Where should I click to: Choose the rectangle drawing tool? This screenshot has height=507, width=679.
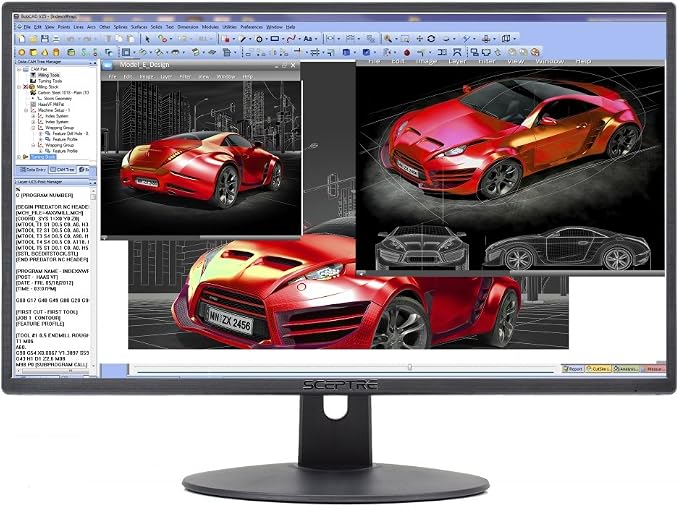[x=275, y=39]
